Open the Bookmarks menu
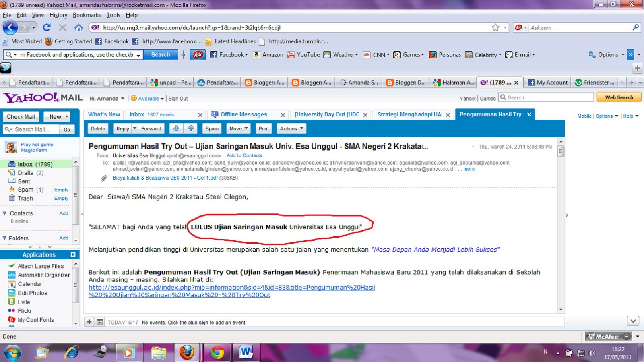 tap(87, 15)
